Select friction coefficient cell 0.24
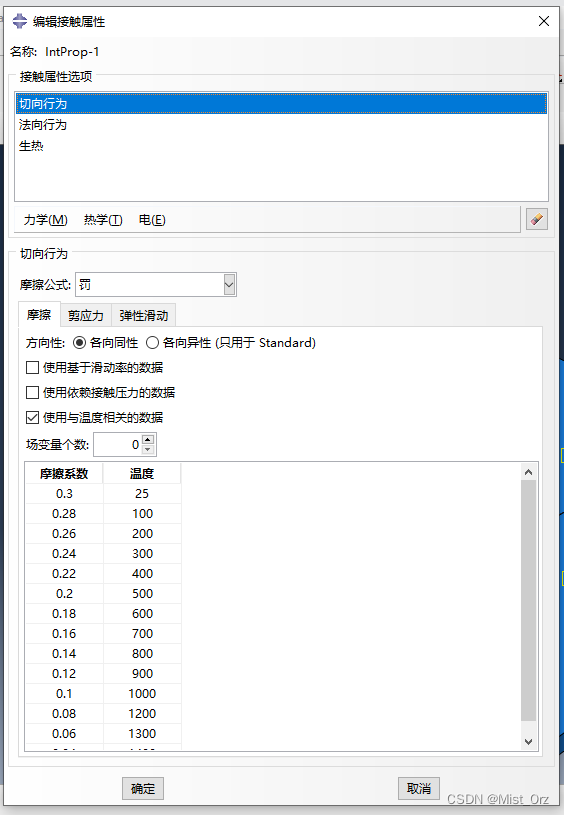Screen dimensions: 564x815 tap(64, 554)
